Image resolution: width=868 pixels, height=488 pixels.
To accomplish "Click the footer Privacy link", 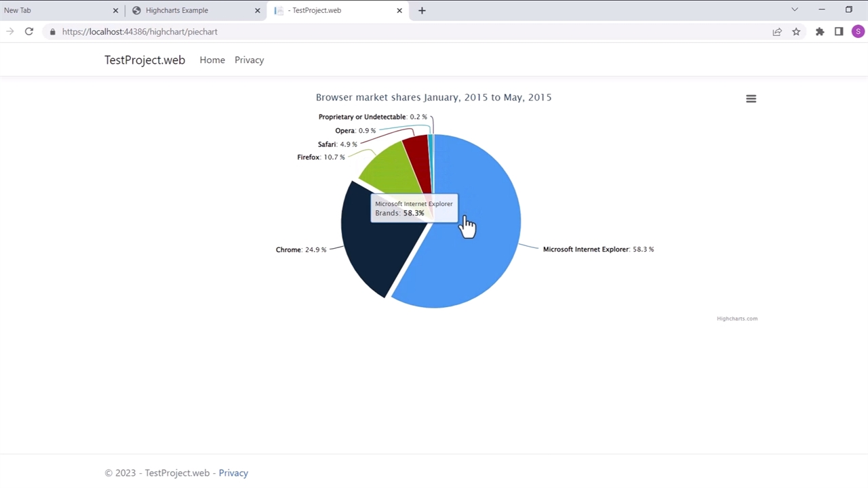I will point(233,473).
